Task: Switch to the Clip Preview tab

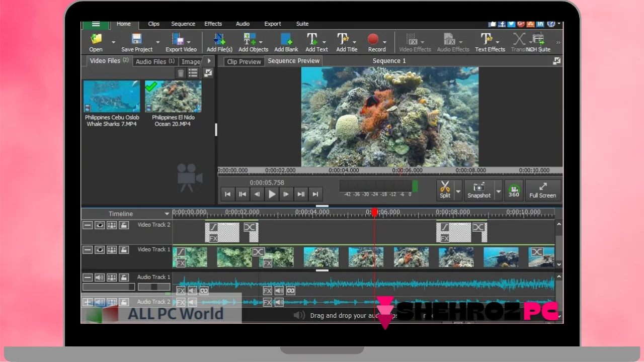Action: click(x=244, y=61)
